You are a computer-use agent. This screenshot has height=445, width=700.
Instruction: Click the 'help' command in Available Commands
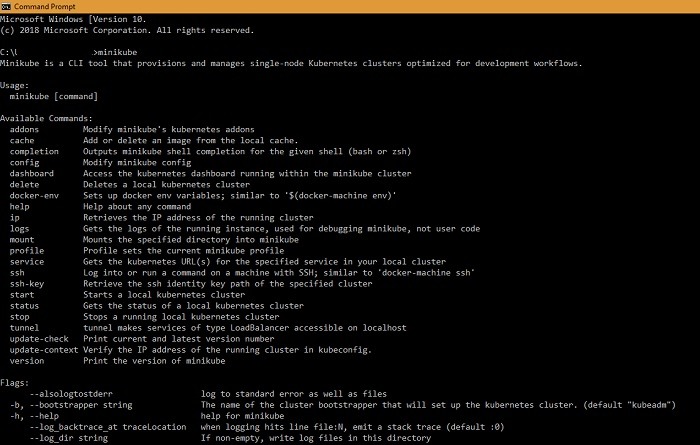point(19,207)
